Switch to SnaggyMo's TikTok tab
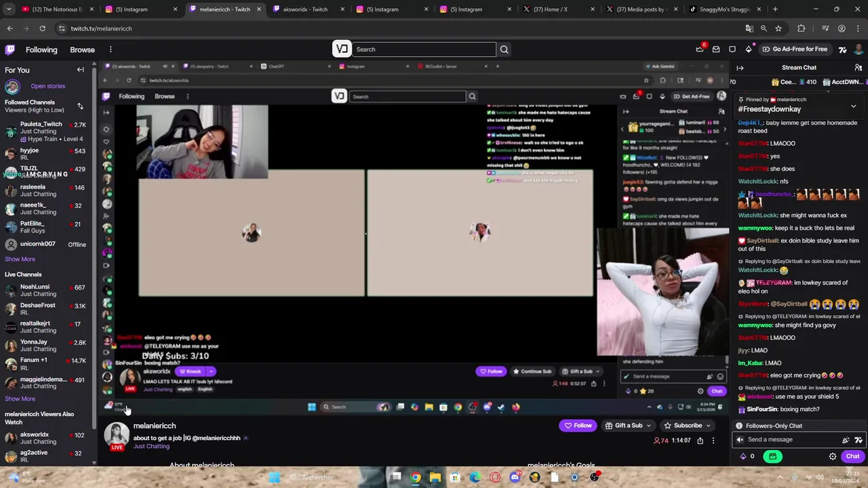This screenshot has height=488, width=868. tap(725, 9)
